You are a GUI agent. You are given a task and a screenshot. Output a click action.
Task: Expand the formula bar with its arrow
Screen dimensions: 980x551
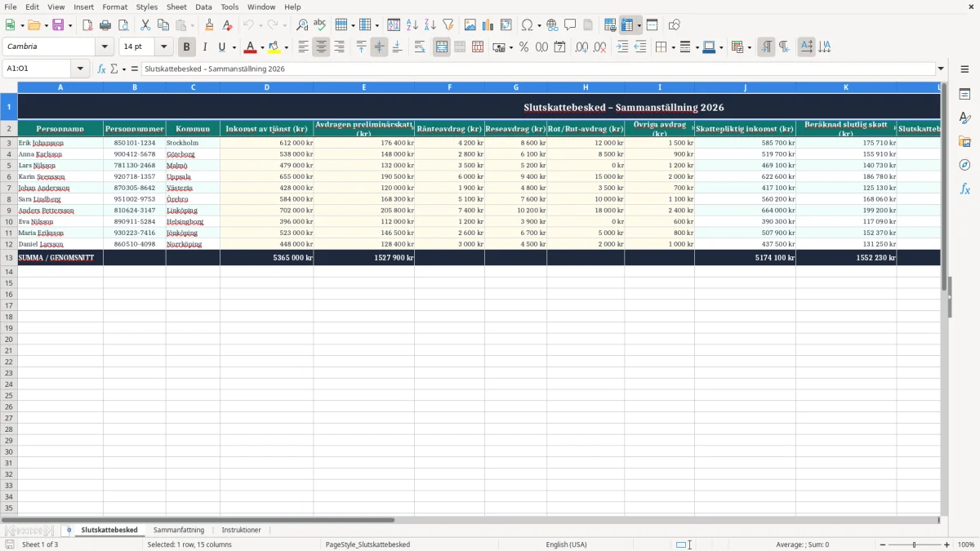(941, 69)
